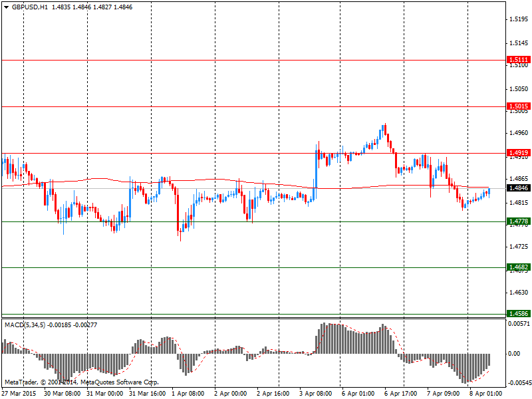This screenshot has width=532, height=399.
Task: Click the 1.4865 price scale value
Action: point(519,178)
